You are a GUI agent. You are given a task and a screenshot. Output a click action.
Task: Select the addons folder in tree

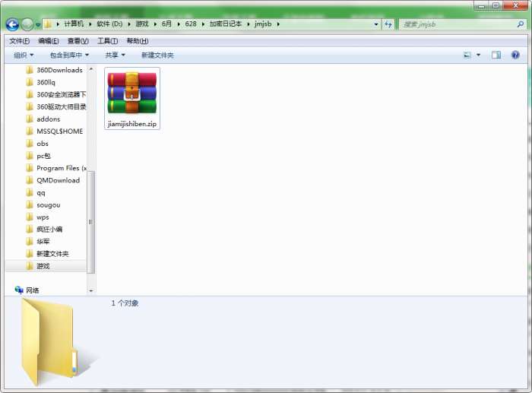(43, 119)
